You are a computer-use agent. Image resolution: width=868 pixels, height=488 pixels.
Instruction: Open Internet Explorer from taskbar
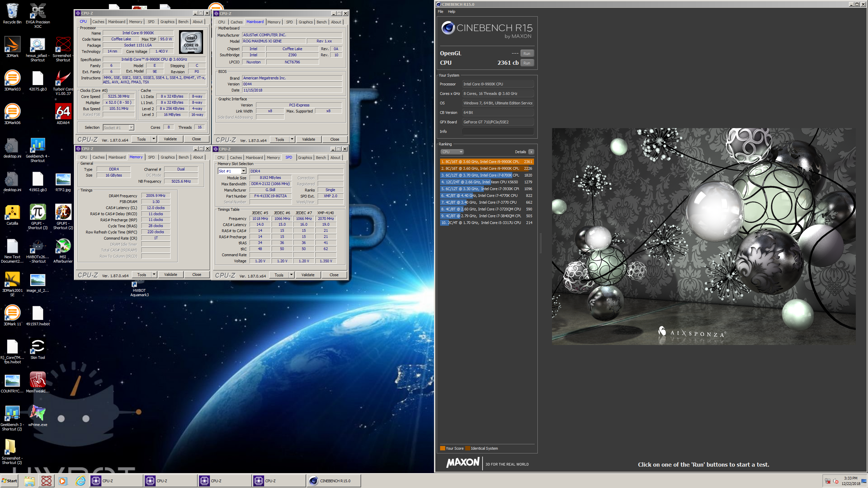pos(80,481)
